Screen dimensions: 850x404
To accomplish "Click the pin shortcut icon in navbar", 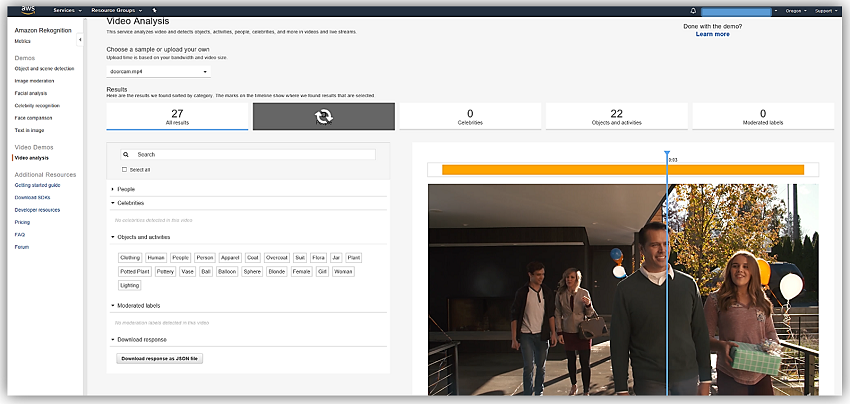I will click(x=154, y=10).
